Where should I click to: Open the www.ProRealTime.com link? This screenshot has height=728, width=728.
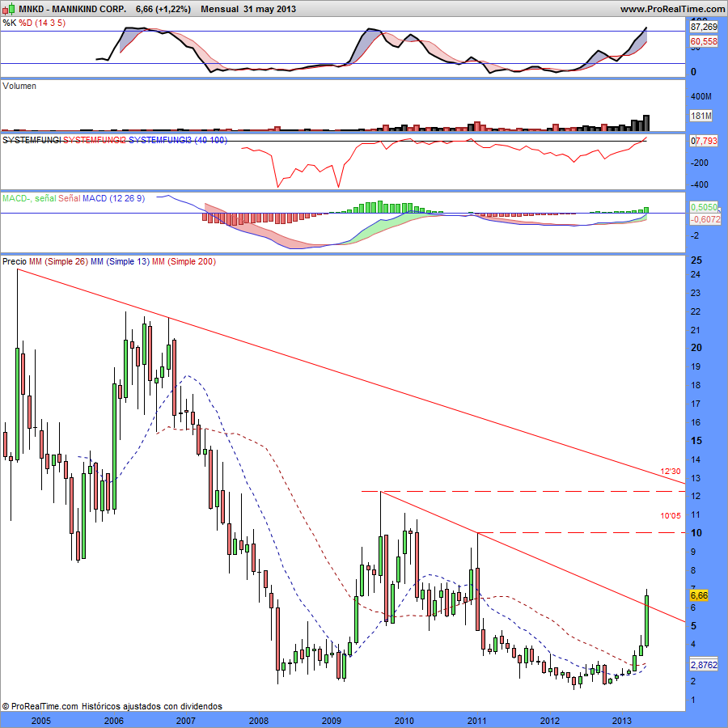click(x=672, y=9)
